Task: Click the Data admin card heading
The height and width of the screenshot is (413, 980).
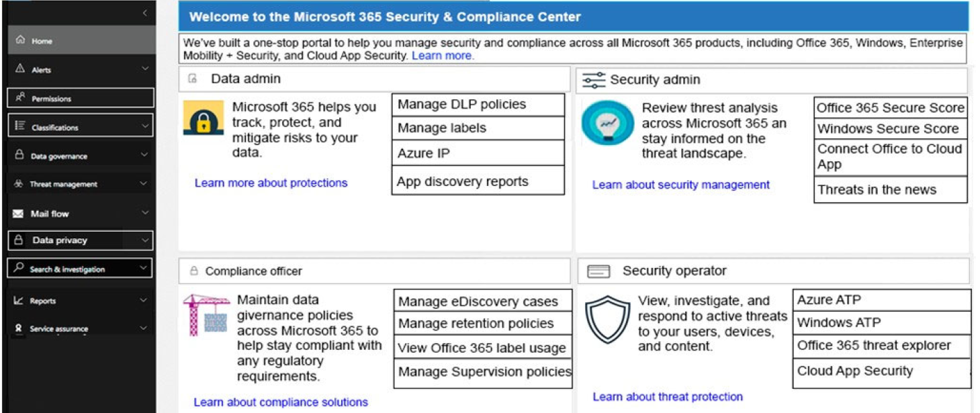Action: pyautogui.click(x=246, y=79)
